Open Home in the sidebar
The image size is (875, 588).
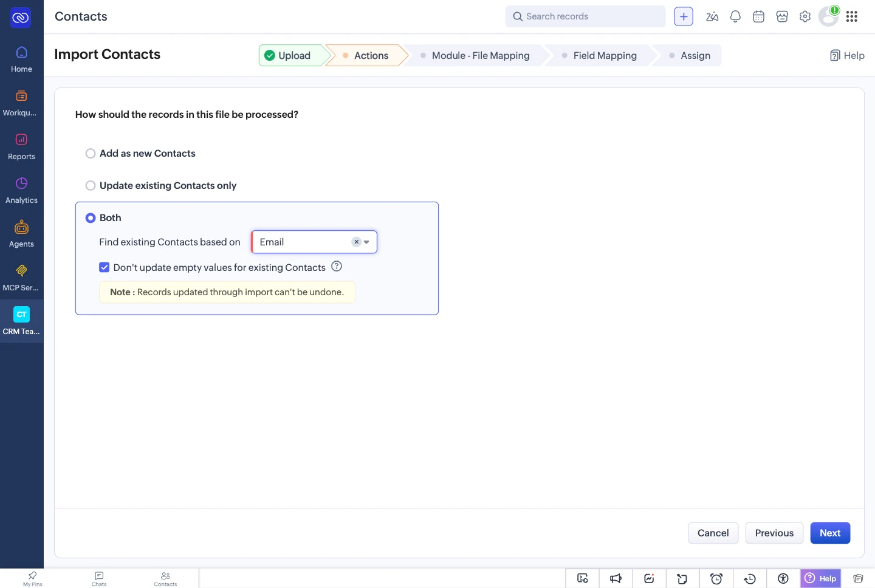(21, 60)
